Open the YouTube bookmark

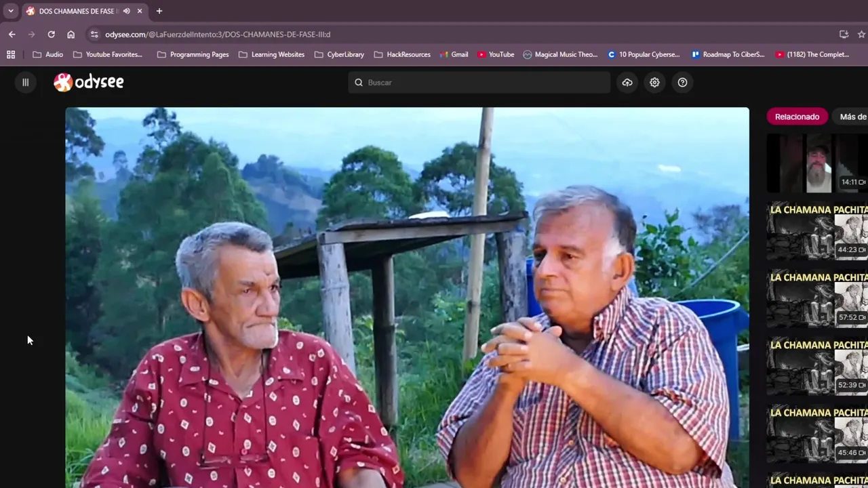pos(495,54)
